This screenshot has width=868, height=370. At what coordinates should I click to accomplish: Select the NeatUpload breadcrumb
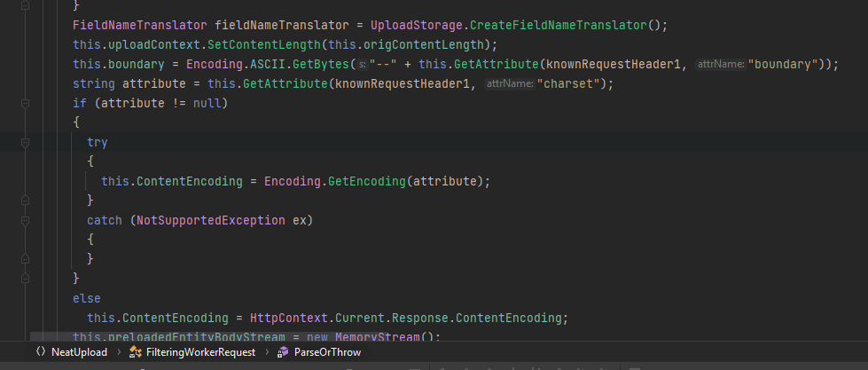point(79,352)
